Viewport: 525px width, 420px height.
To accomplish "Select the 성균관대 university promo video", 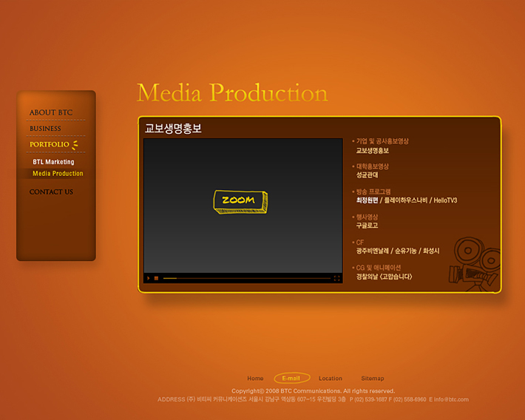I will [x=367, y=175].
